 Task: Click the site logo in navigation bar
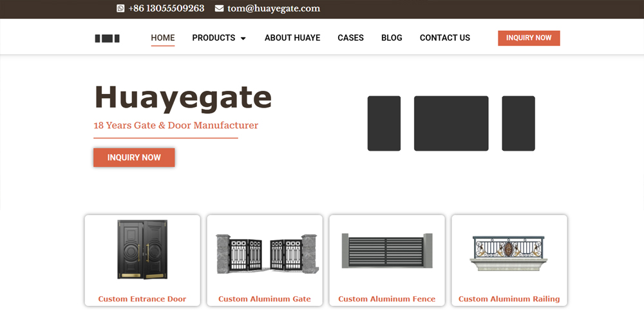coord(107,39)
